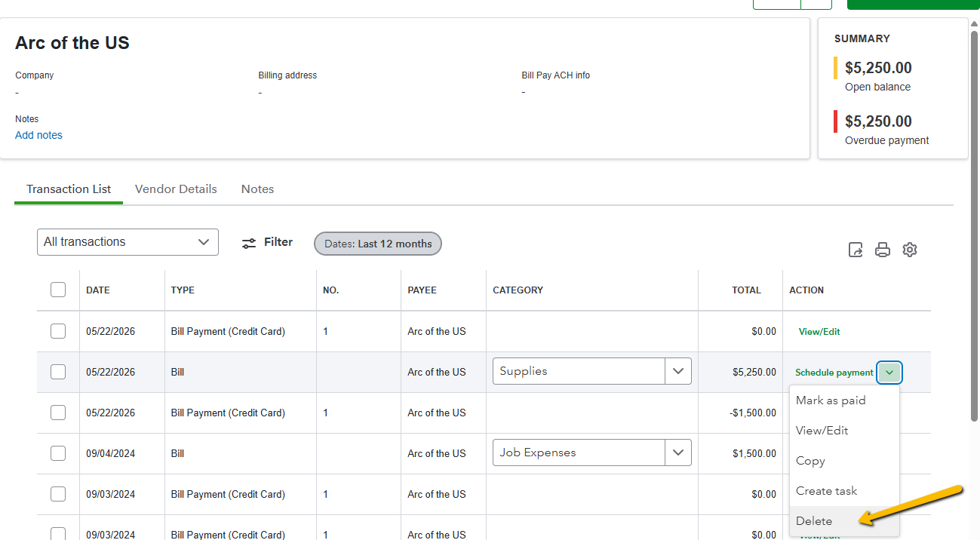Viewport: 980px width, 540px height.
Task: Sort by the CATEGORY column header
Action: 518,290
